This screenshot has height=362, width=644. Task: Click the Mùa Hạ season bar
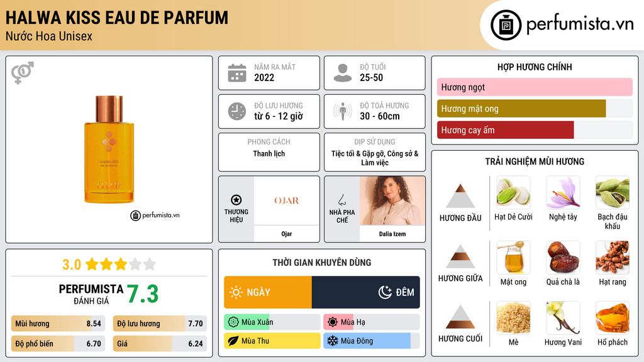tap(372, 322)
